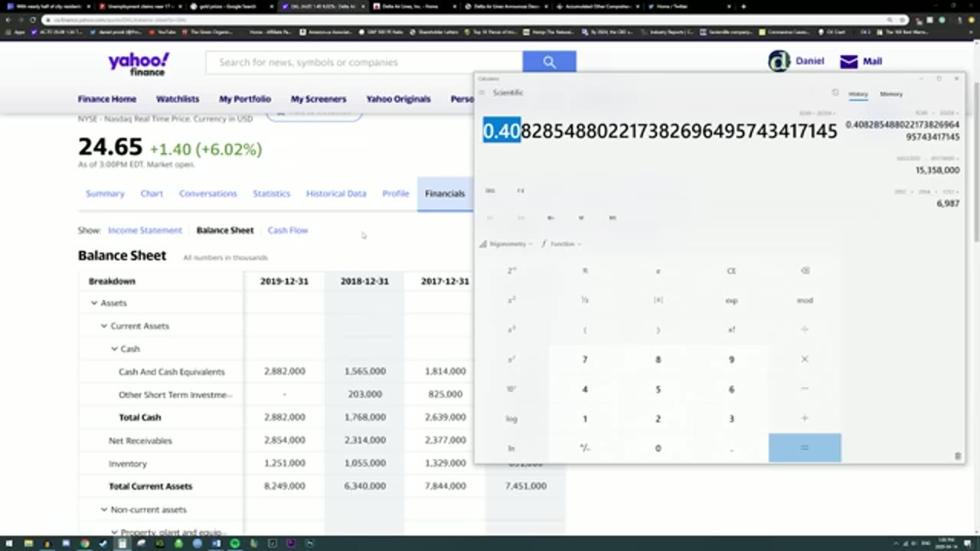Select the Financials tab

click(x=445, y=194)
